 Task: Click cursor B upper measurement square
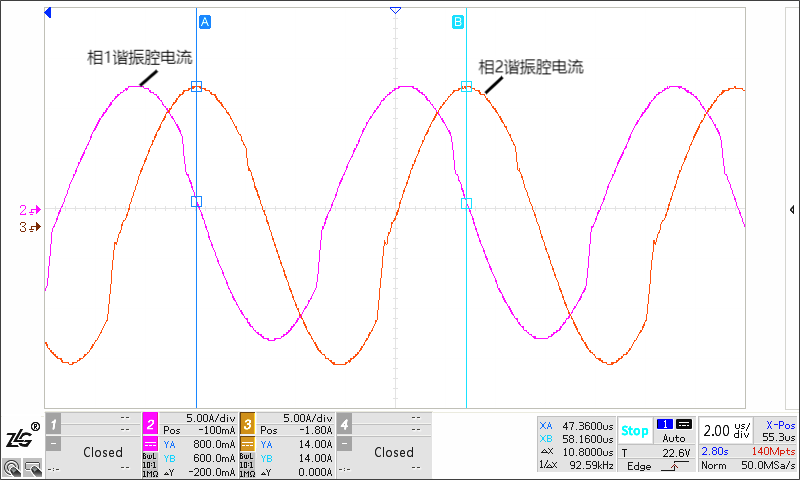tap(466, 86)
